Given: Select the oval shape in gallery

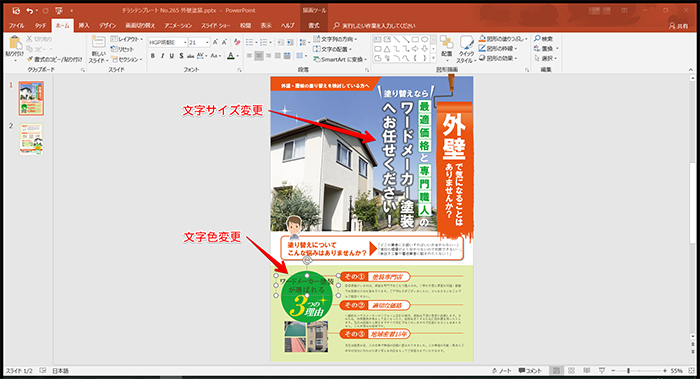Looking at the screenshot, I should [425, 39].
